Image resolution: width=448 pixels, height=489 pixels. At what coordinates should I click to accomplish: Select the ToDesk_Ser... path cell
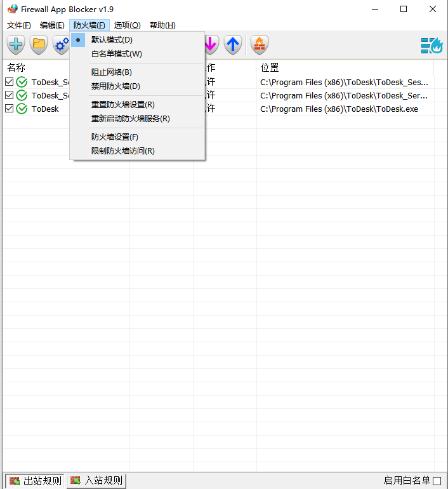pyautogui.click(x=345, y=95)
